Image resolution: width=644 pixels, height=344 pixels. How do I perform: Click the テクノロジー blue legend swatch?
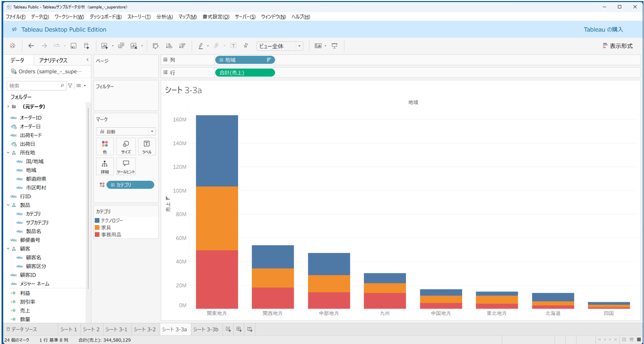97,220
